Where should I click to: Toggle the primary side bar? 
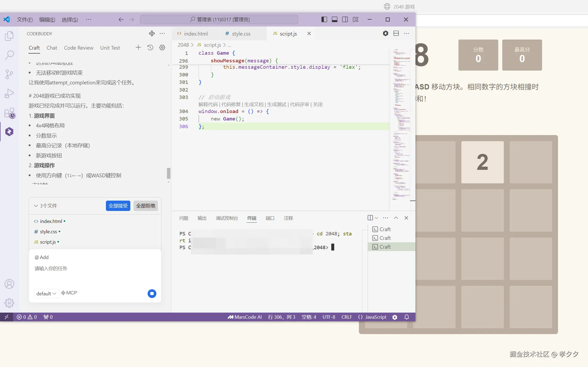point(324,19)
